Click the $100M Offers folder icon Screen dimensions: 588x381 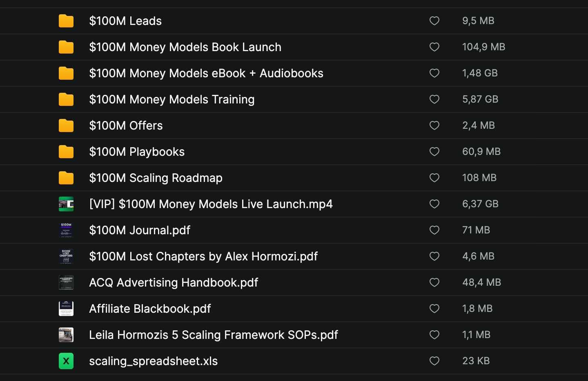tap(66, 126)
